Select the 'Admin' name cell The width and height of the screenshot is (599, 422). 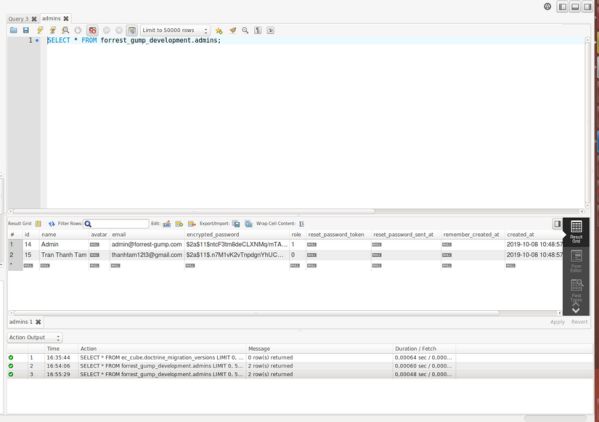(x=64, y=244)
